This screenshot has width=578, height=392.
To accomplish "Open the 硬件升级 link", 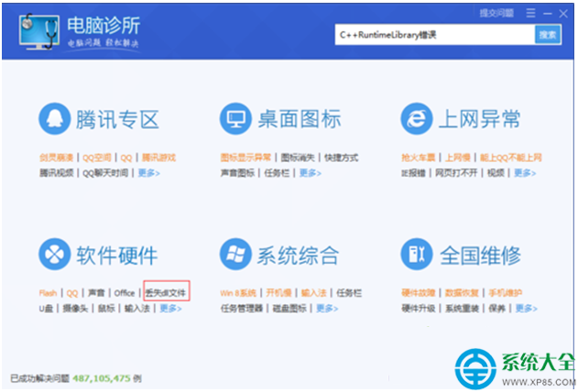I will [419, 309].
